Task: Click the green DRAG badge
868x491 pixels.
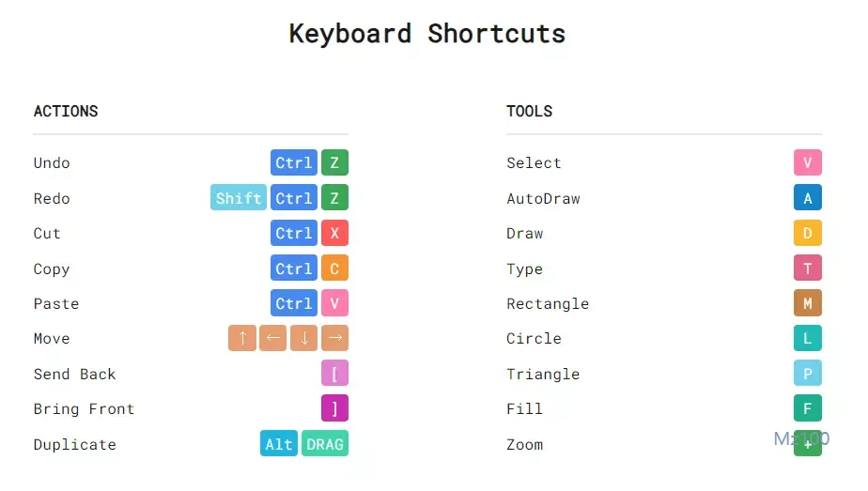Action: tap(325, 444)
